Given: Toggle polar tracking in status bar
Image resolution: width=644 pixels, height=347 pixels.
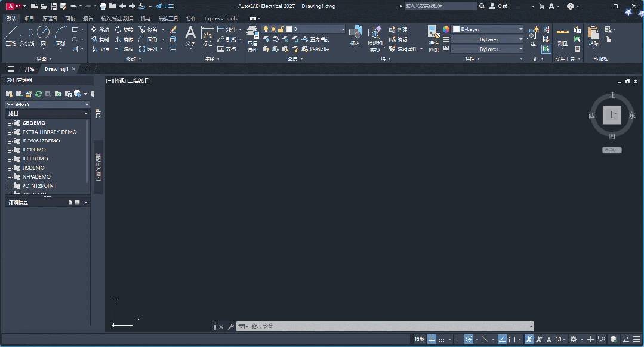Looking at the screenshot, I should coord(469,339).
